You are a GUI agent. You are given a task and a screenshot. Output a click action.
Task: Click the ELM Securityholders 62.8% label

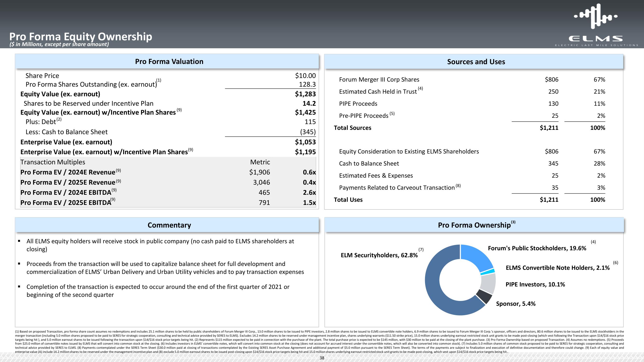(379, 255)
